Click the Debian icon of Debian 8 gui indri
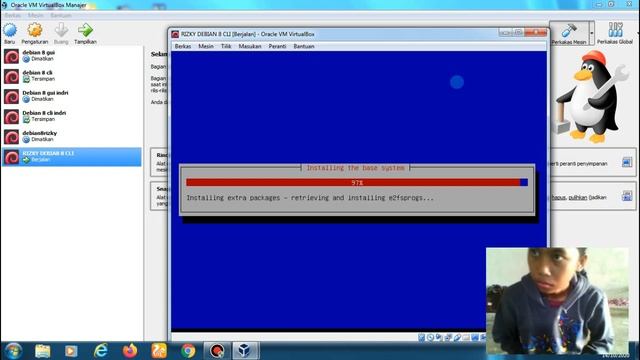Screen dimensions: 640x360 11,96
